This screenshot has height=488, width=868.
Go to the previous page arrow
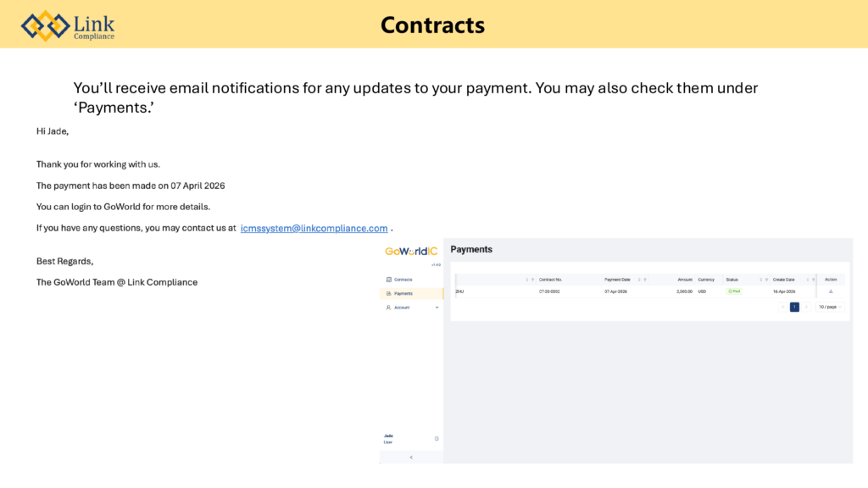point(782,307)
